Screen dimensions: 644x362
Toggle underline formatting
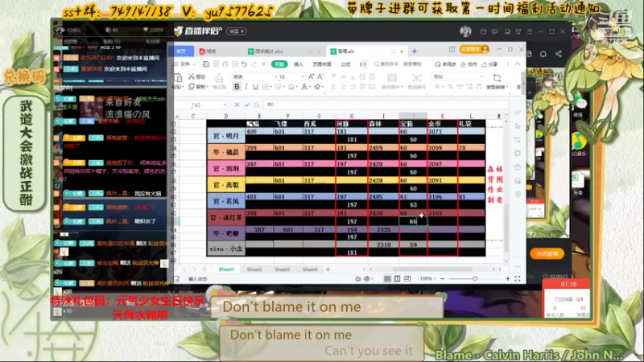tap(255, 87)
